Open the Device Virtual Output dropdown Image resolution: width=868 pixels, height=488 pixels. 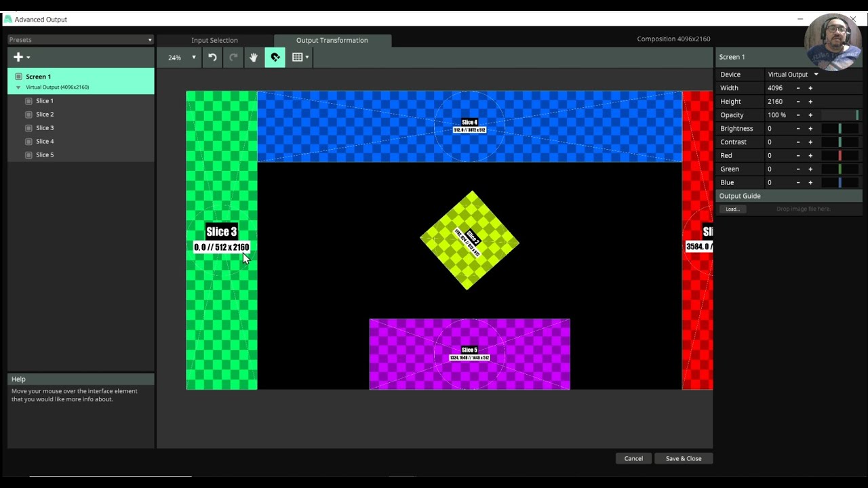pos(793,75)
